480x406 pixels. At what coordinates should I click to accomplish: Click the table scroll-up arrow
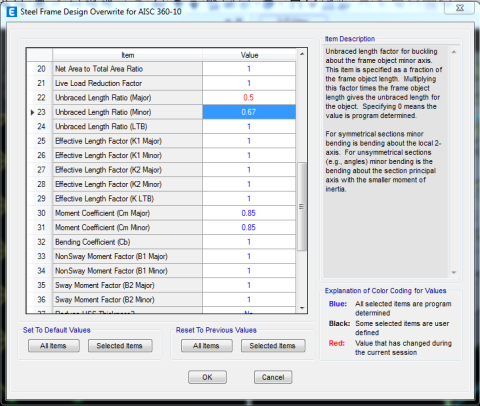click(x=302, y=54)
